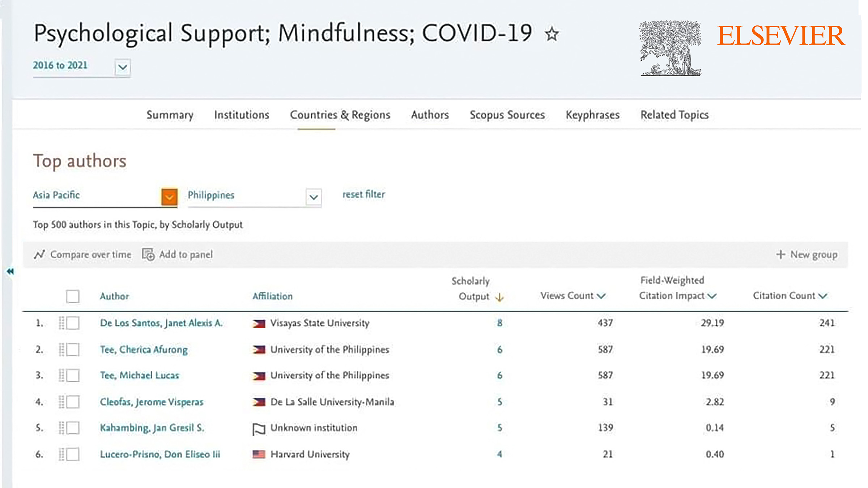The width and height of the screenshot is (868, 488).
Task: Click the reset filter link
Action: click(x=363, y=194)
